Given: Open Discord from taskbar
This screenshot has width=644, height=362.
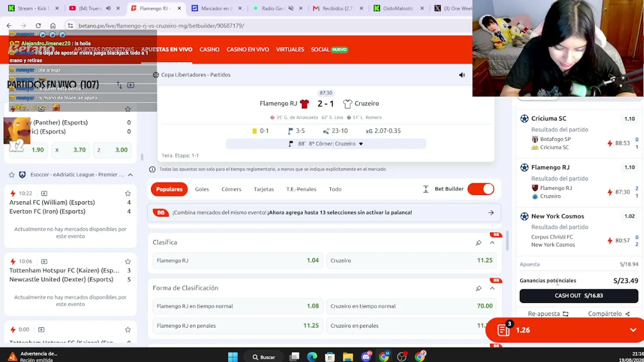Looking at the screenshot, I should click(366, 357).
